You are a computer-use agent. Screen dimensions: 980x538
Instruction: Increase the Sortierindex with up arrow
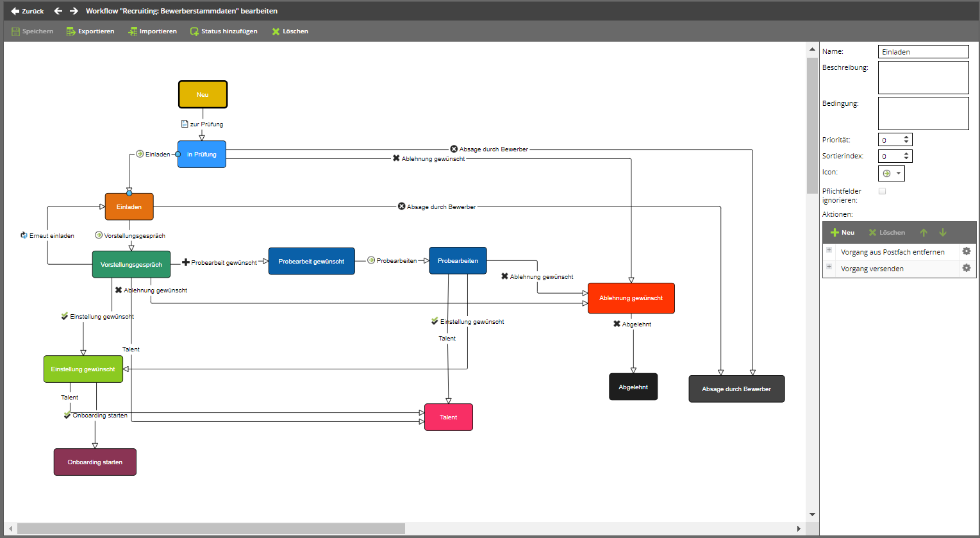coord(906,154)
